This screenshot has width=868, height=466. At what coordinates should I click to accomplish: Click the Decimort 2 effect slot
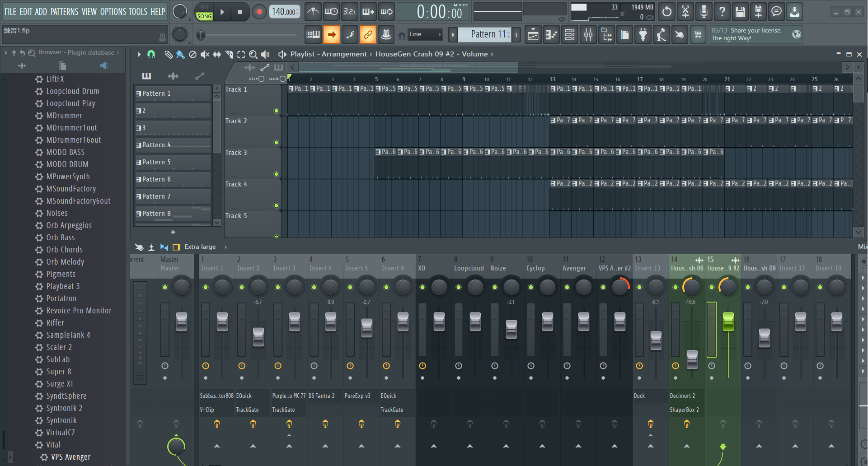pyautogui.click(x=686, y=396)
